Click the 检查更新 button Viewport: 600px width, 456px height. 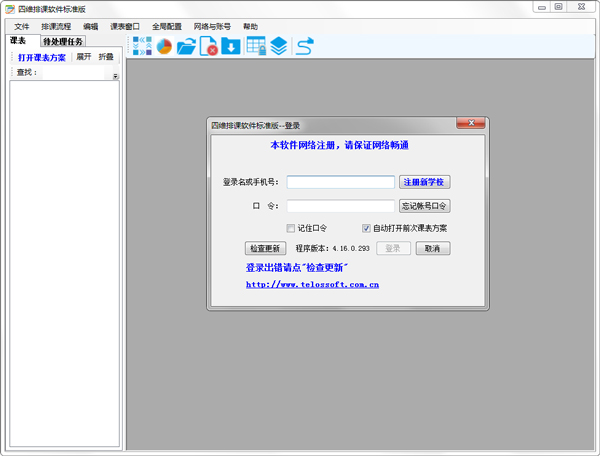(265, 248)
